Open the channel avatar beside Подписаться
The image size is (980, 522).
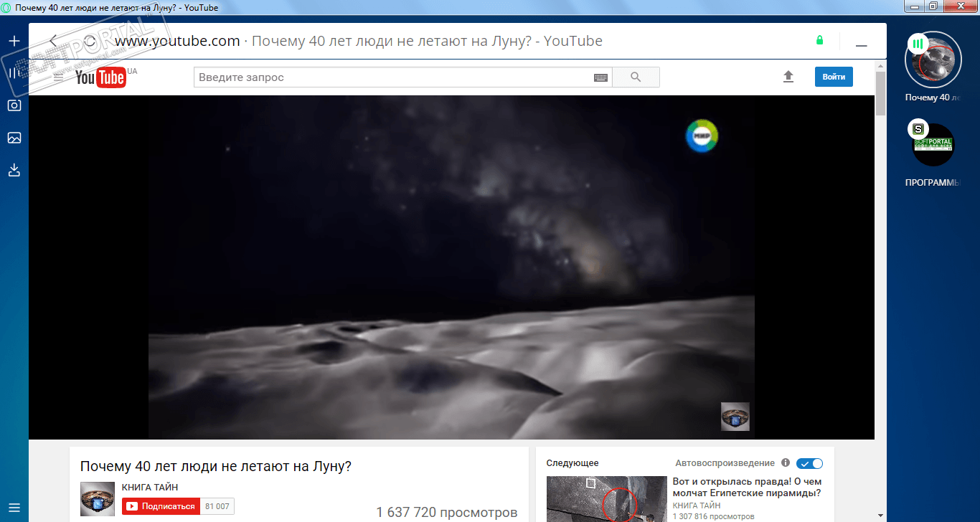[98, 500]
